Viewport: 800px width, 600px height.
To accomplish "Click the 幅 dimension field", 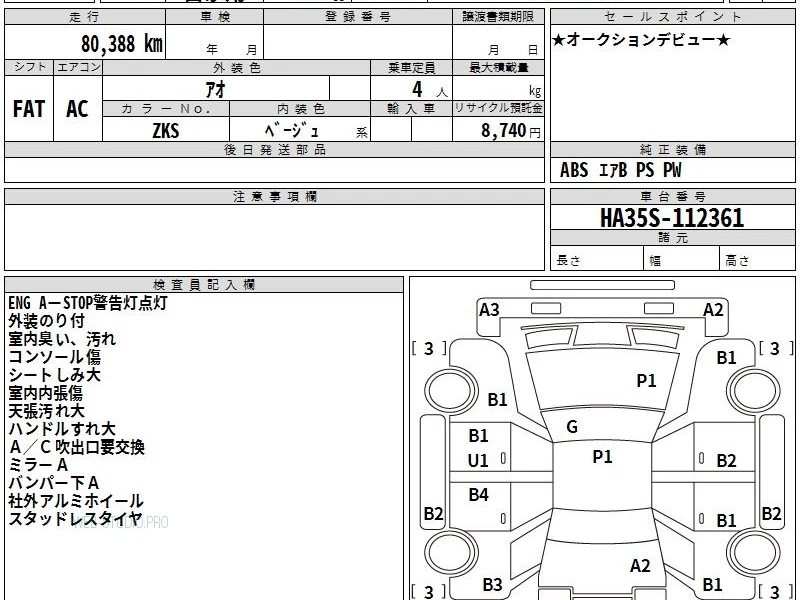I will point(682,260).
